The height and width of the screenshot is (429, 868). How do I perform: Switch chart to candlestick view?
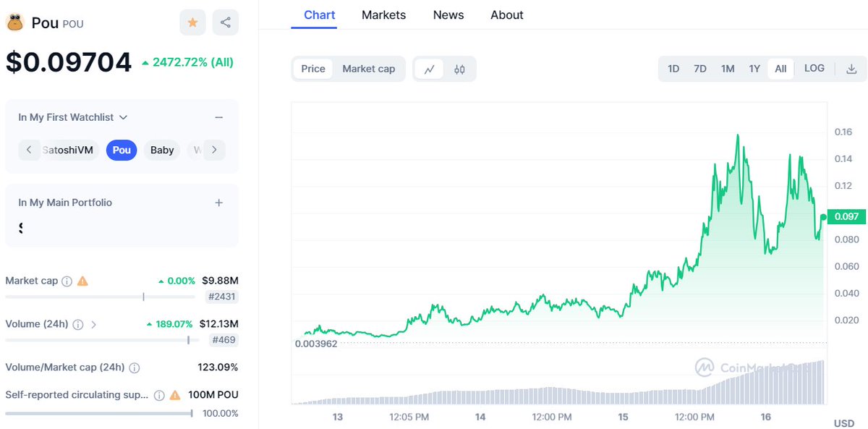tap(459, 68)
